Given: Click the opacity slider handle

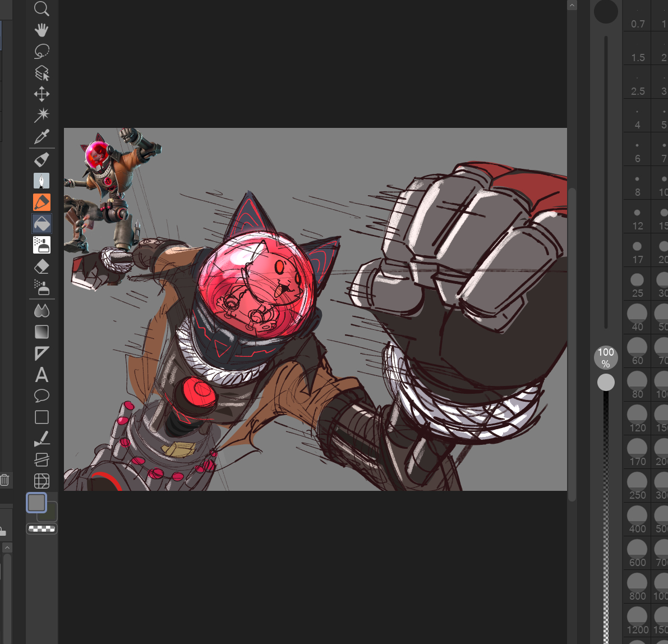Looking at the screenshot, I should [606, 383].
